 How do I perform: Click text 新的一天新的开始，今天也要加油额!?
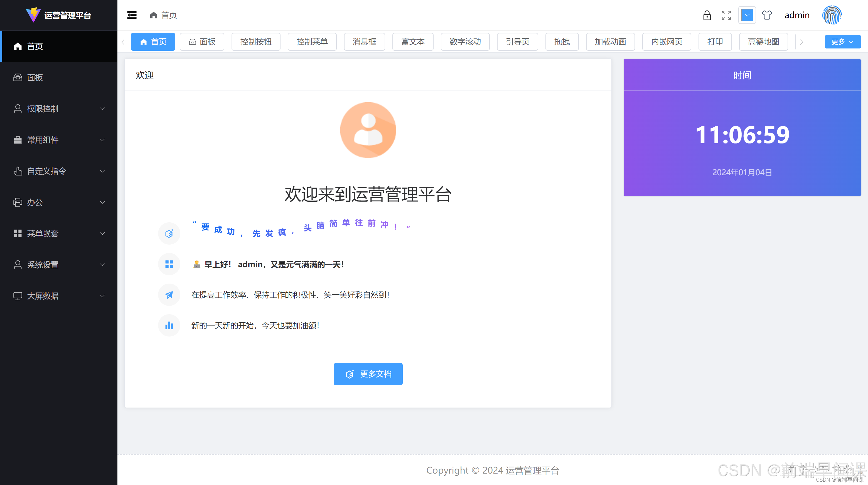pos(255,325)
